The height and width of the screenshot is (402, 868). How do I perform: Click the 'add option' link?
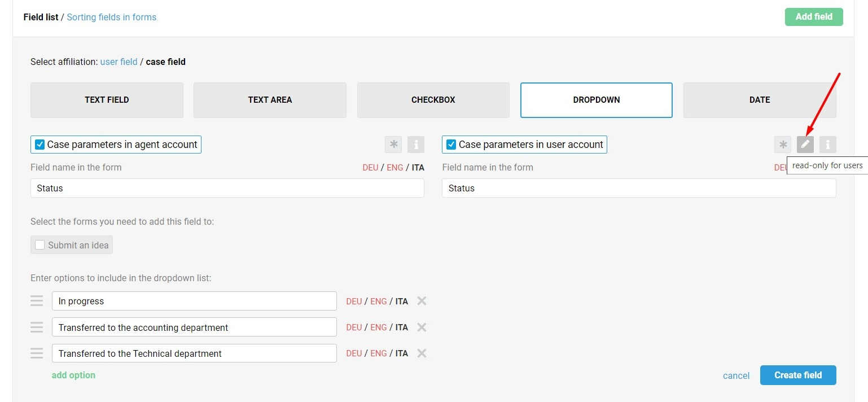tap(73, 375)
